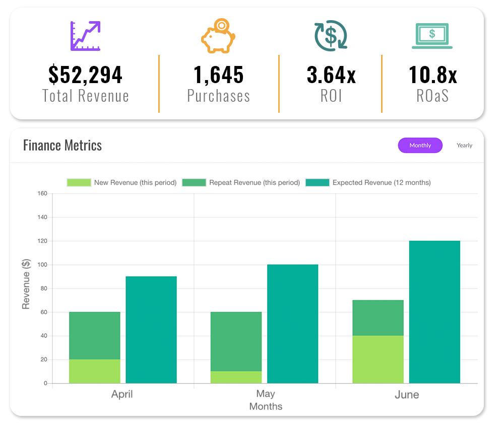
Task: Click April's new revenue bar segment
Action: click(95, 372)
